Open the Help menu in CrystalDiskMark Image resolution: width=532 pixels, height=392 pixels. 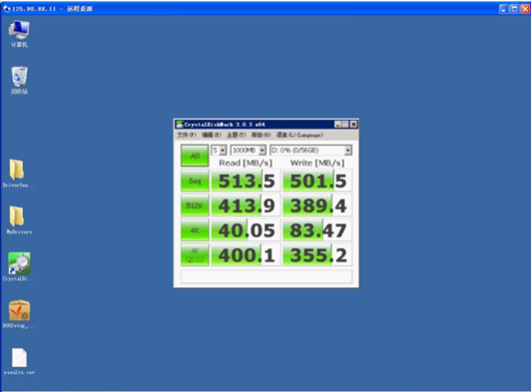click(261, 135)
